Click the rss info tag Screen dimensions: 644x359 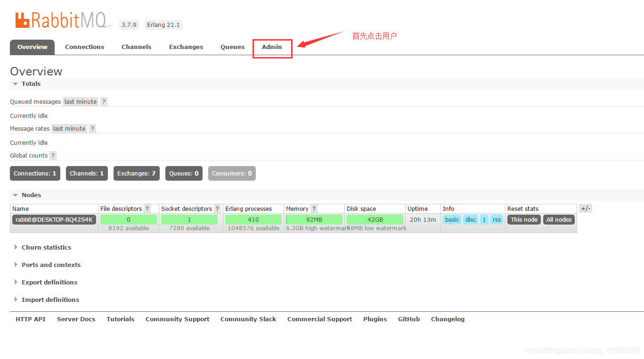[x=497, y=219]
